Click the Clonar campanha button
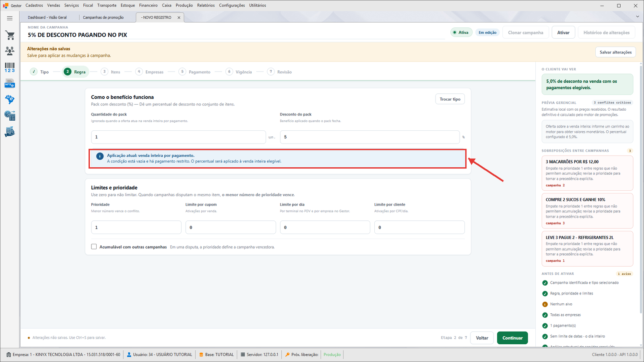 click(x=525, y=33)
